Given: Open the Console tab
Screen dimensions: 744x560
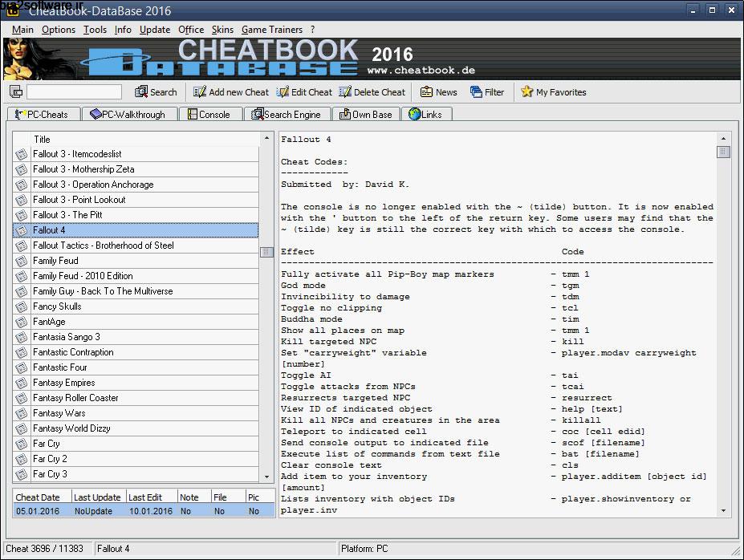Looking at the screenshot, I should tap(211, 113).
